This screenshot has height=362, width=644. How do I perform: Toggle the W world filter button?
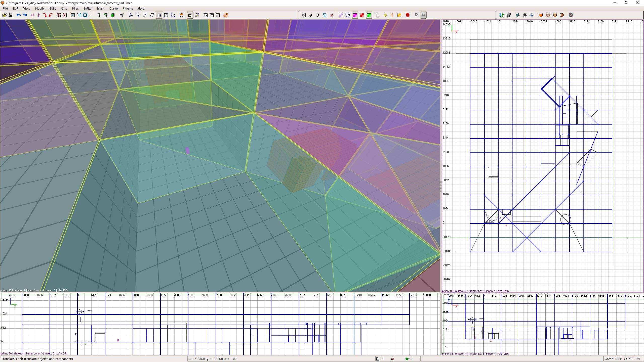[304, 15]
